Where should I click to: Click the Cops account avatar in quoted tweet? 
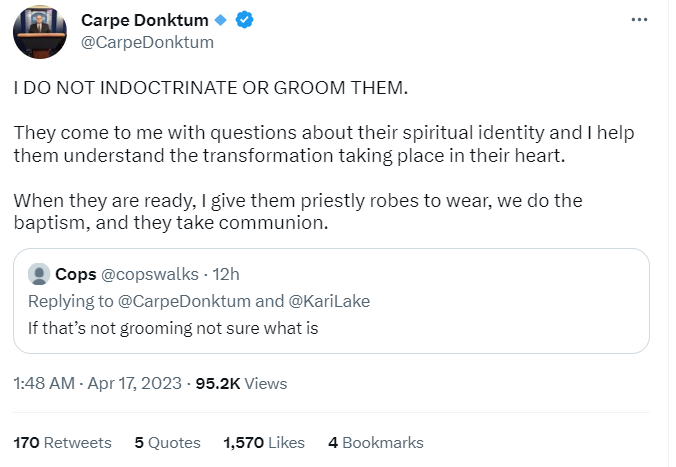39,275
